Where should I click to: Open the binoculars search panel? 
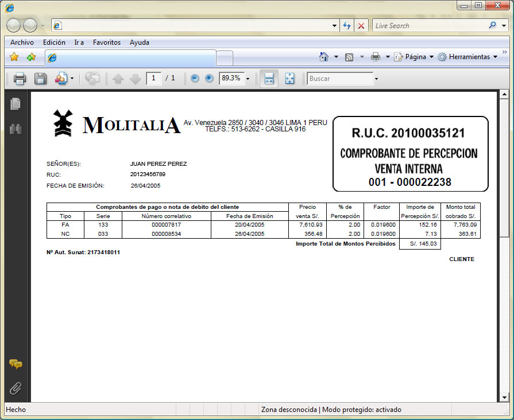click(16, 129)
